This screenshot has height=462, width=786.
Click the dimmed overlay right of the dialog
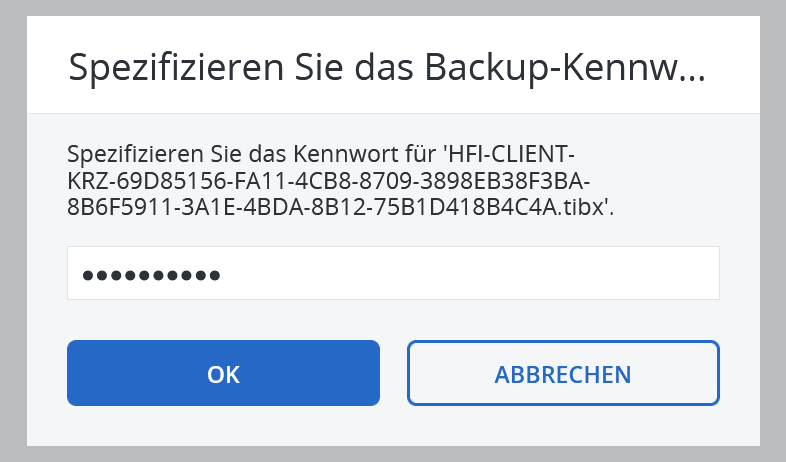(773, 230)
